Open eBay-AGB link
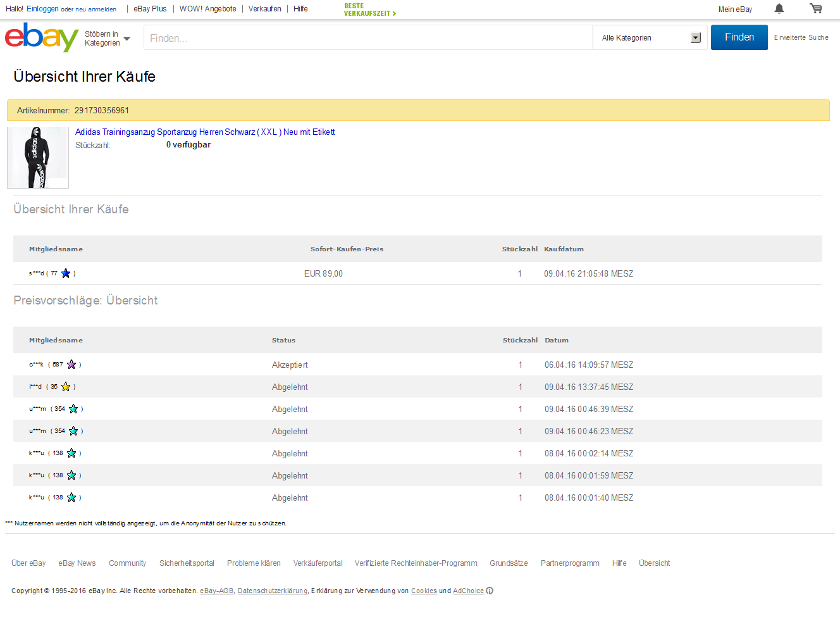This screenshot has width=840, height=626. (x=217, y=591)
